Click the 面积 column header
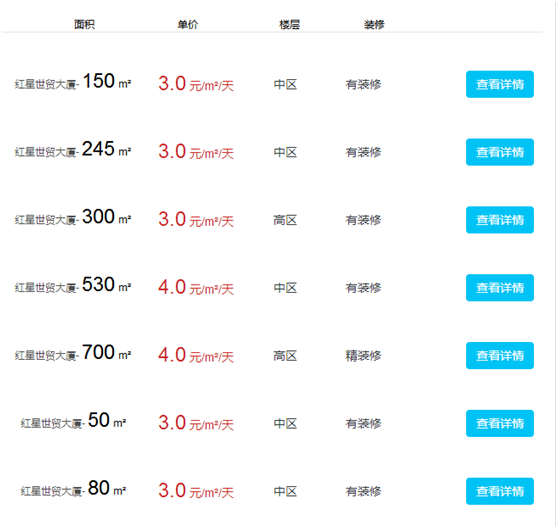This screenshot has height=528, width=558. (84, 24)
